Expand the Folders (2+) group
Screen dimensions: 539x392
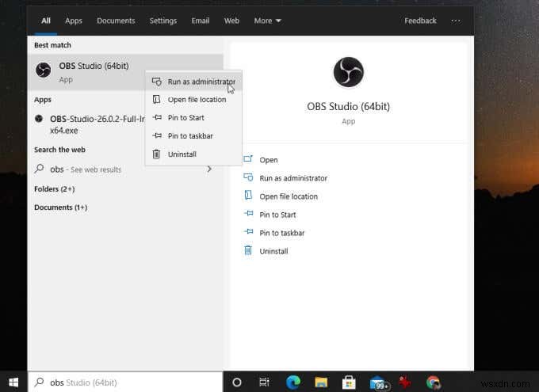[55, 189]
